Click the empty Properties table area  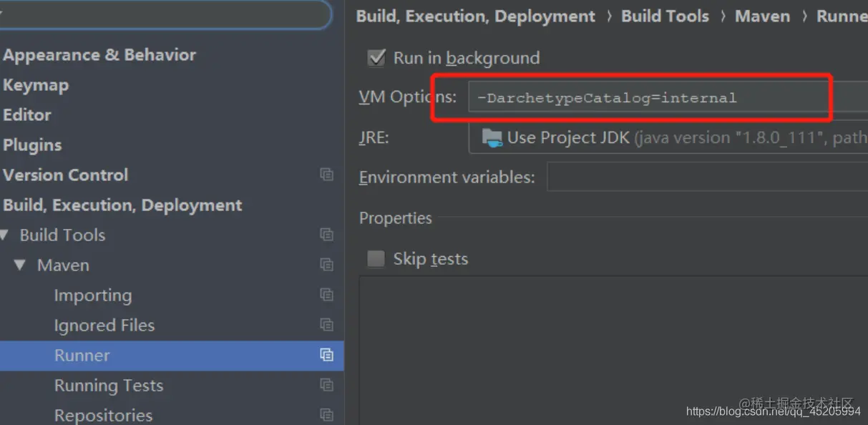[613, 350]
